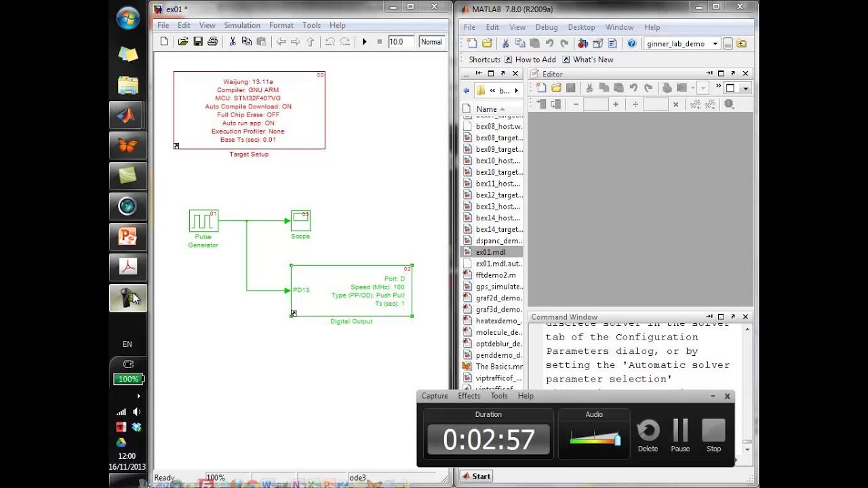Click New model icon in Simulink toolbar
Screen dimensions: 868x488
point(164,42)
